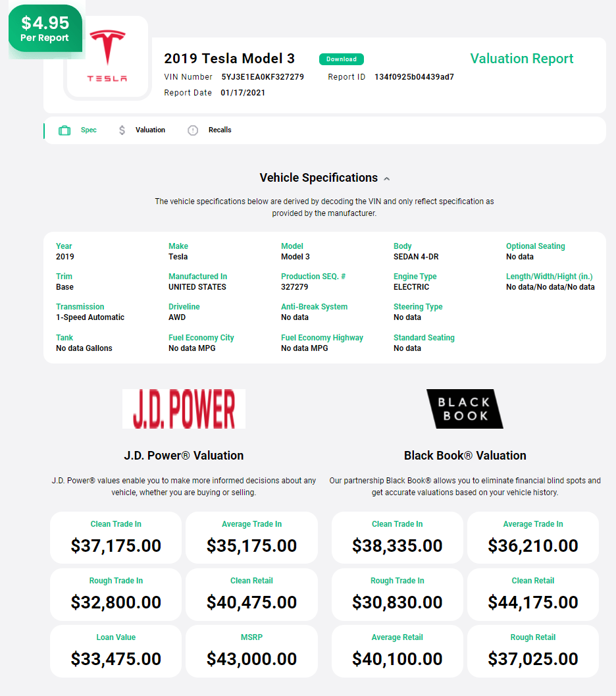Click the Loan Value $33,475.00 card

click(116, 651)
